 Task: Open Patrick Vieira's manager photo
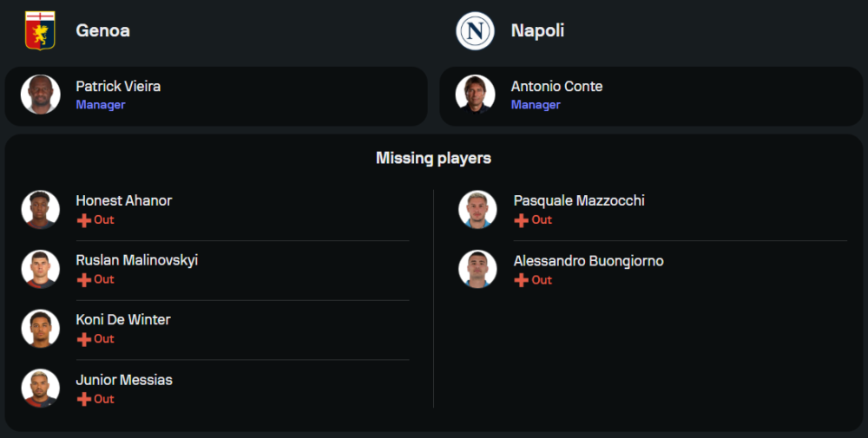point(41,95)
